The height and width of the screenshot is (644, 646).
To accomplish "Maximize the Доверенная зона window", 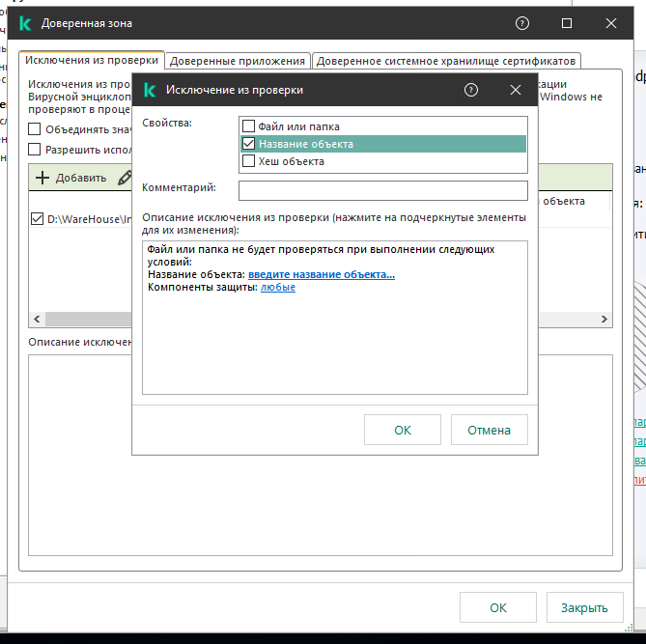I will 567,23.
